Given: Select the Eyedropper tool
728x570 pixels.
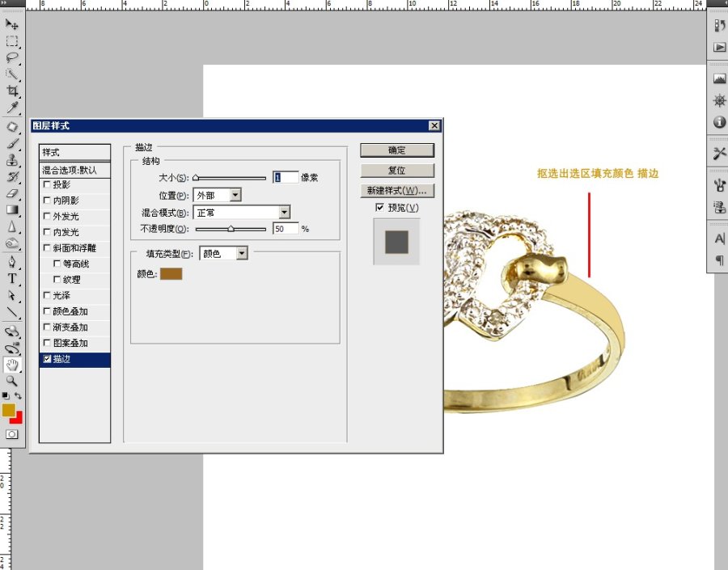Looking at the screenshot, I should point(12,108).
